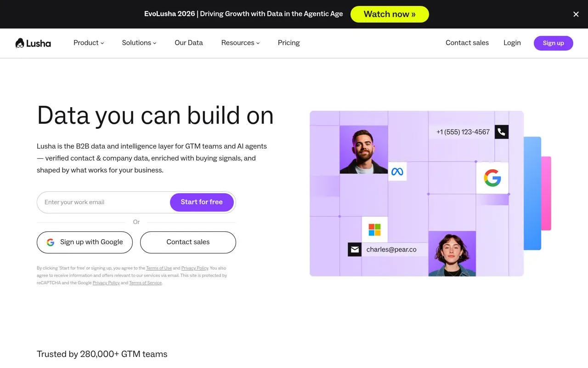
Task: Click the 'Data you can build on' heading
Action: 155,115
